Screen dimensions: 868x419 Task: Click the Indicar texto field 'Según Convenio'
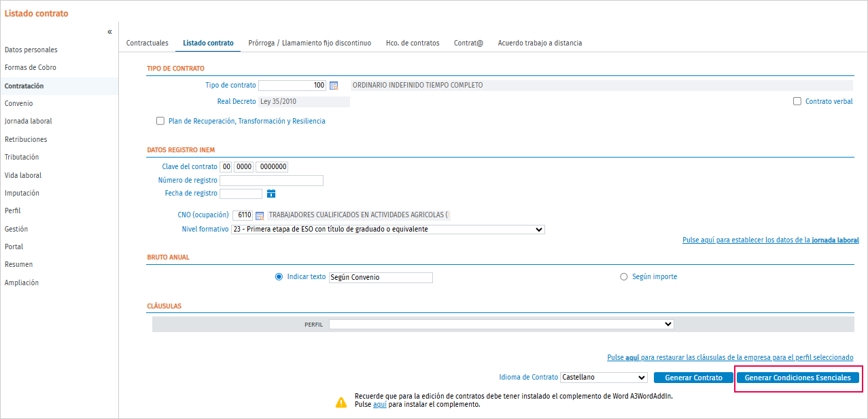pos(380,278)
